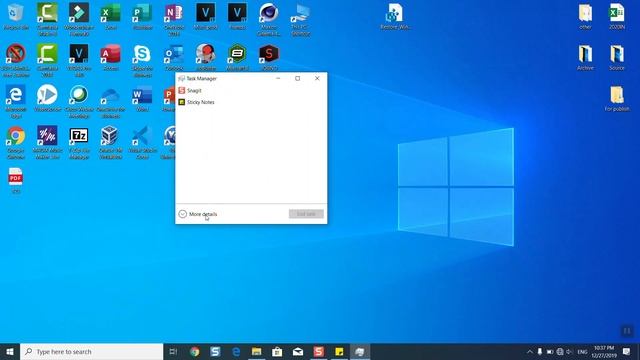Show hidden system tray icons
The image size is (640, 360).
(529, 351)
